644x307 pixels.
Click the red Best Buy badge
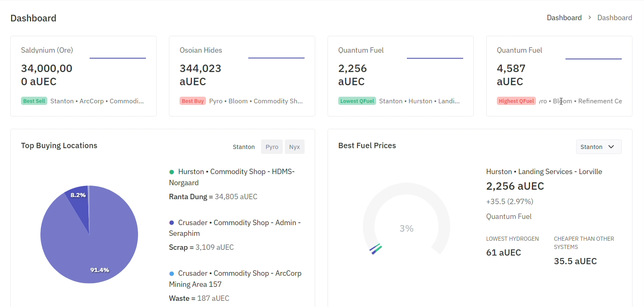193,101
